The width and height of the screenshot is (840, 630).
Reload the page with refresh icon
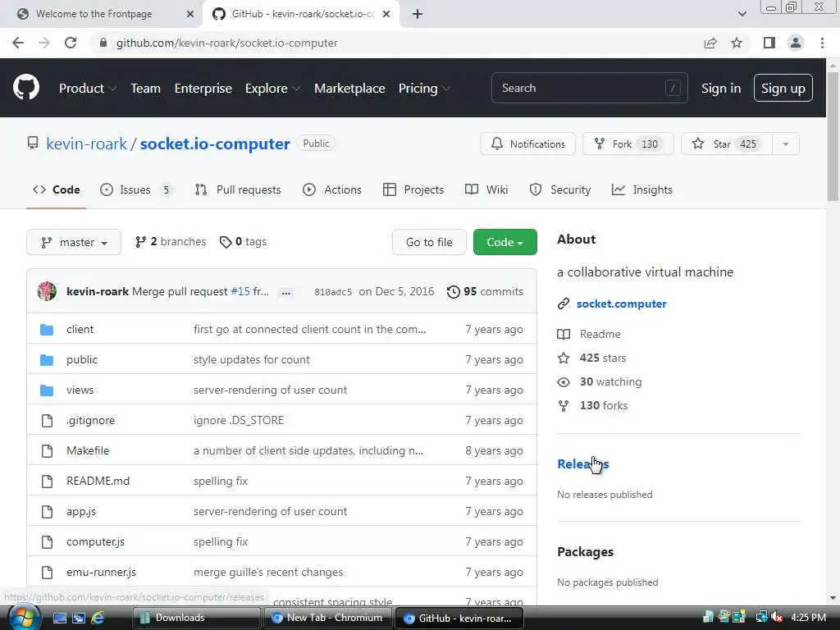coord(71,43)
